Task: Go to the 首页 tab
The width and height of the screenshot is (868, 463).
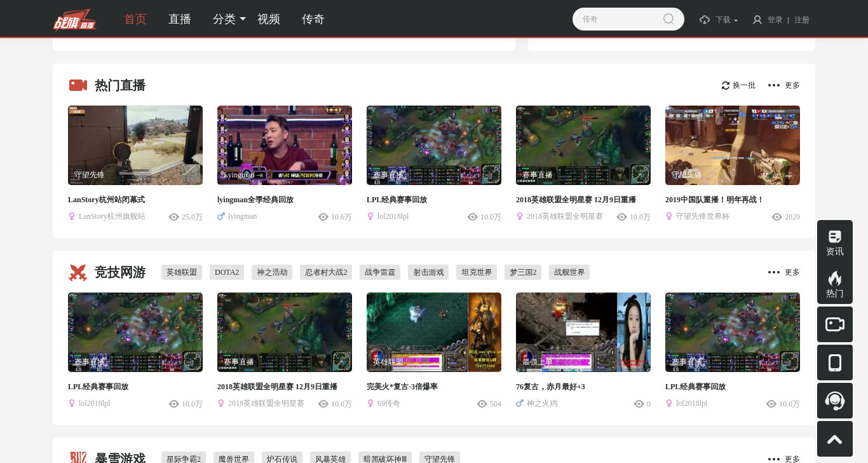Action: [135, 19]
